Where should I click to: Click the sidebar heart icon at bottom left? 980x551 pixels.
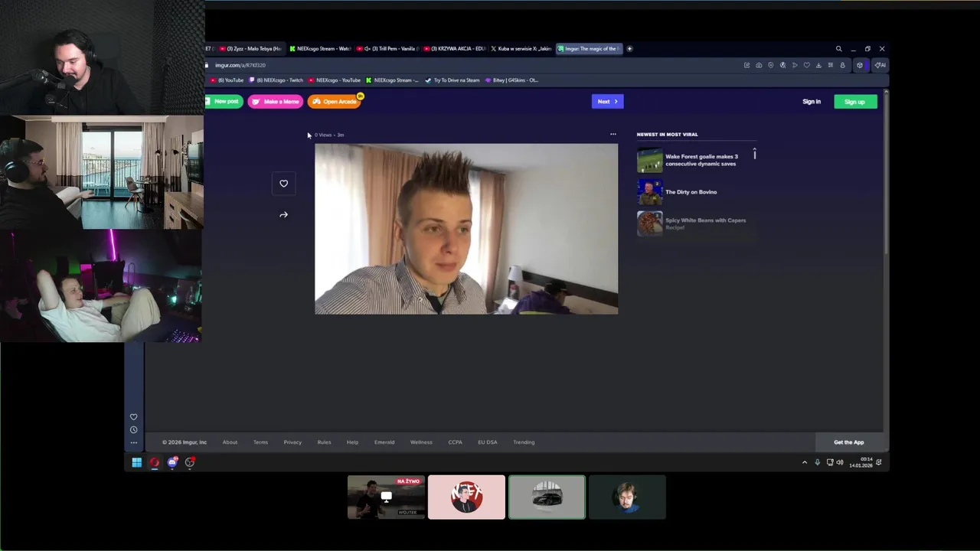pyautogui.click(x=133, y=417)
